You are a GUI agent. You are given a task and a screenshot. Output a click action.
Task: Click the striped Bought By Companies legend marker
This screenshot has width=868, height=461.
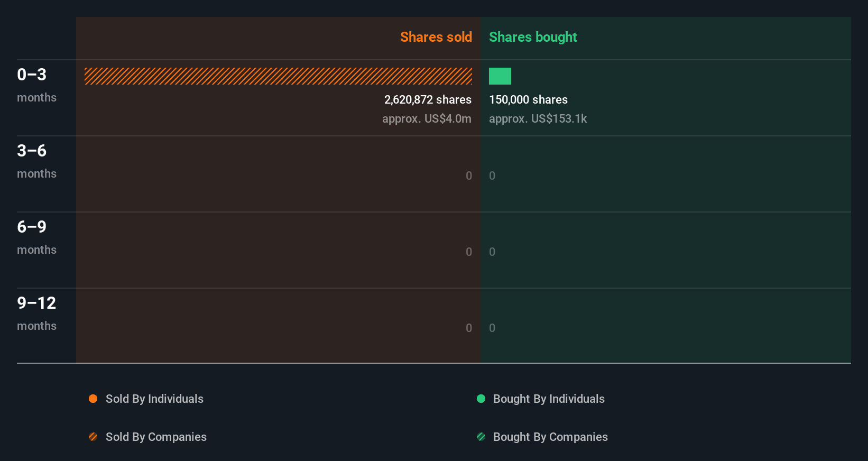[x=481, y=437]
